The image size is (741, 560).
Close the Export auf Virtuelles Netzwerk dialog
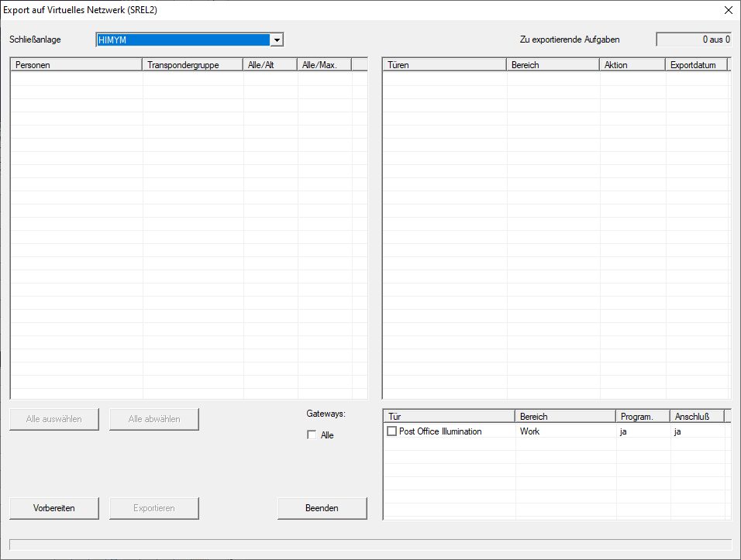[728, 10]
